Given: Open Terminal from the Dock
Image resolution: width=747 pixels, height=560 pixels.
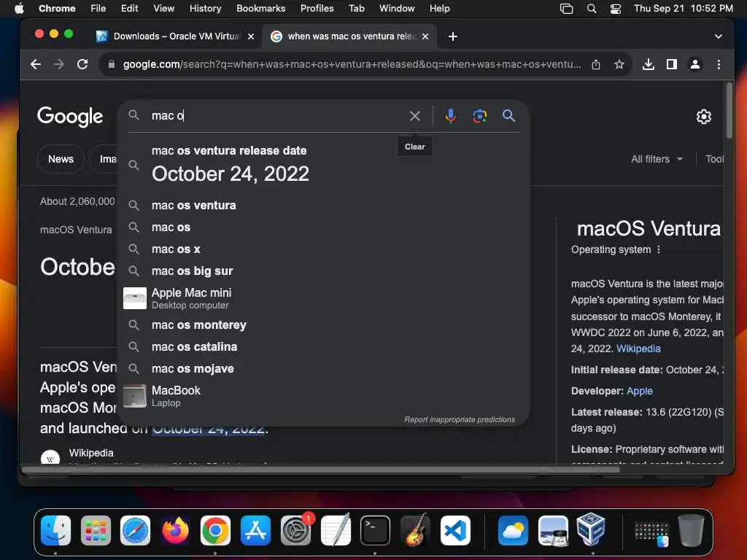Looking at the screenshot, I should click(x=375, y=530).
